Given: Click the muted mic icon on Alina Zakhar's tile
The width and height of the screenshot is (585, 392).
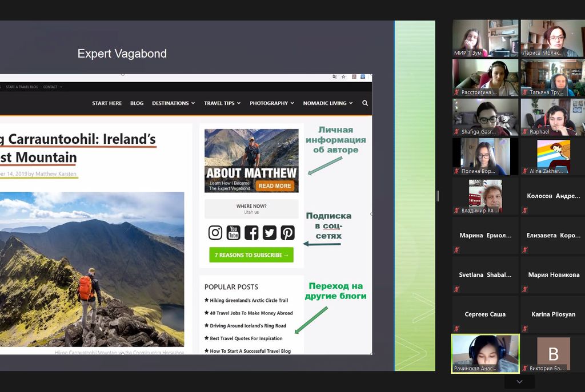Looking at the screenshot, I should [x=525, y=171].
